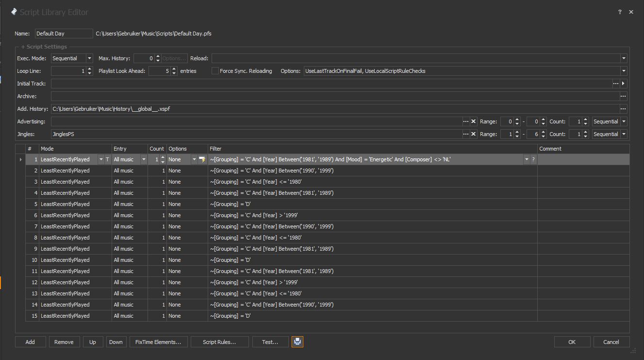The width and height of the screenshot is (644, 360).
Task: Click the Comment column header
Action: (x=583, y=149)
